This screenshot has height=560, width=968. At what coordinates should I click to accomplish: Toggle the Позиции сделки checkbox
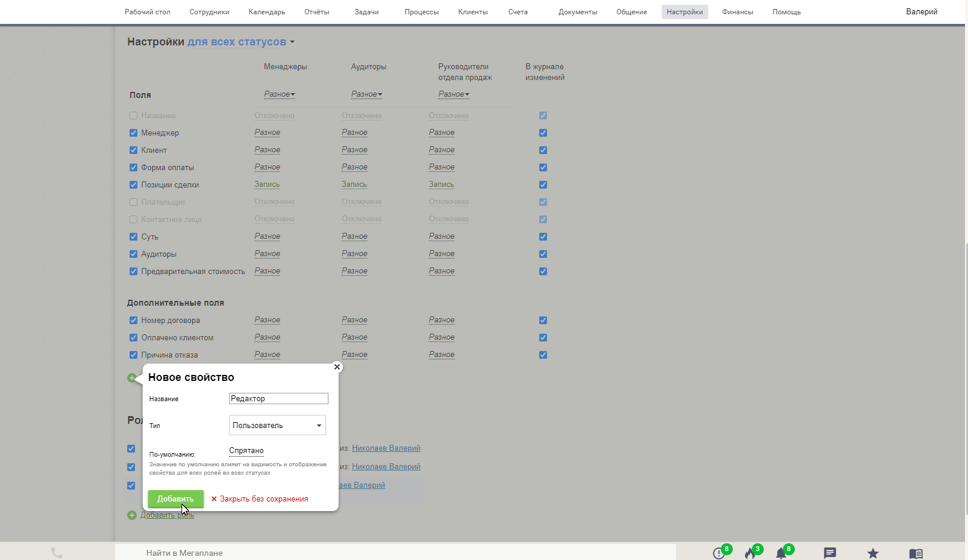133,184
